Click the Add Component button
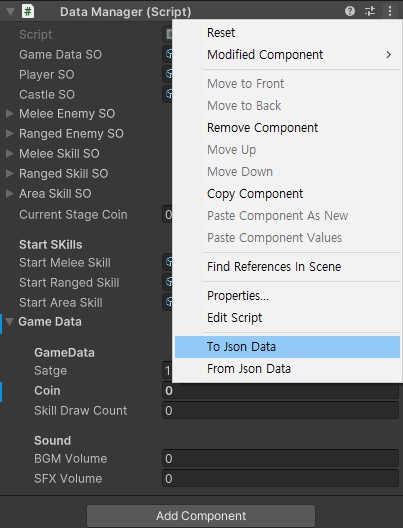 (201, 516)
